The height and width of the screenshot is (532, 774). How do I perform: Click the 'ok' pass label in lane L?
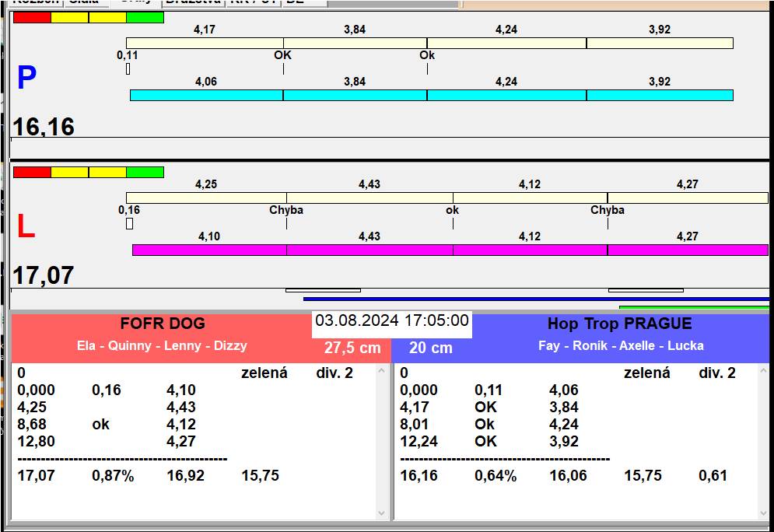[452, 210]
